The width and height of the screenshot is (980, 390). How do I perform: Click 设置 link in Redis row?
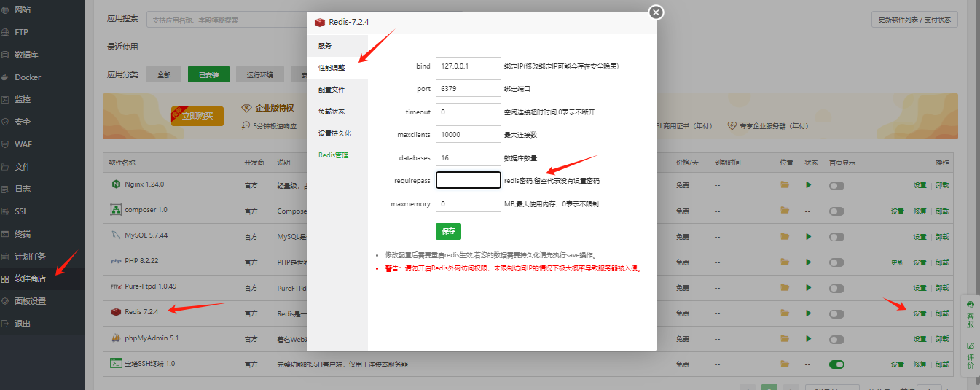click(920, 313)
